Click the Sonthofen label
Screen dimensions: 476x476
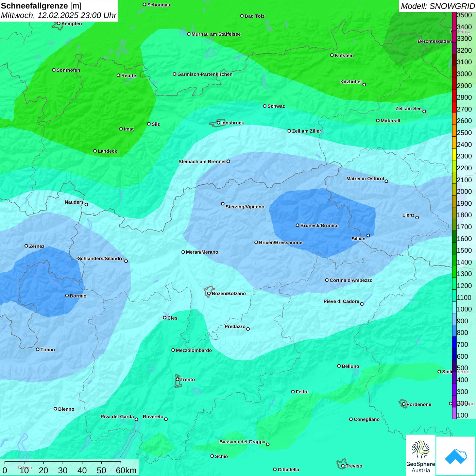pyautogui.click(x=68, y=70)
